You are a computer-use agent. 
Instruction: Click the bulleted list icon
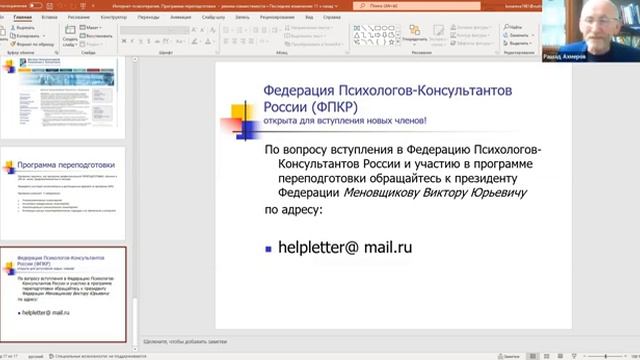(227, 30)
